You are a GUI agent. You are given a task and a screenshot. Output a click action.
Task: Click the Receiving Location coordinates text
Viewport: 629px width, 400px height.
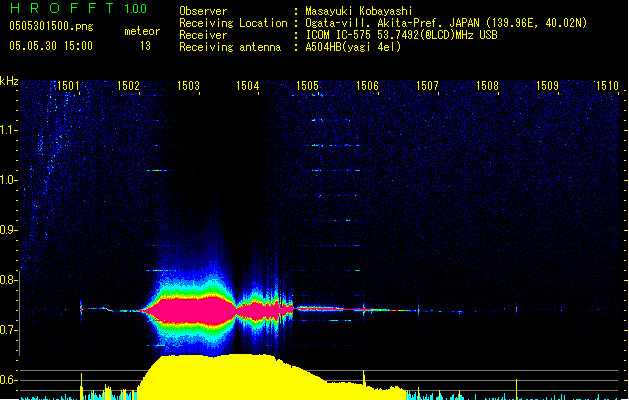tap(446, 23)
